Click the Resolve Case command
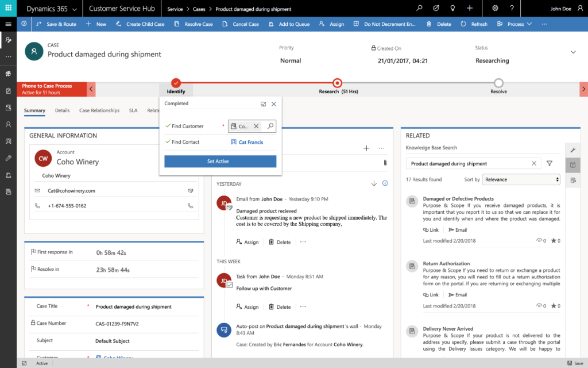The width and height of the screenshot is (588, 368). click(194, 24)
